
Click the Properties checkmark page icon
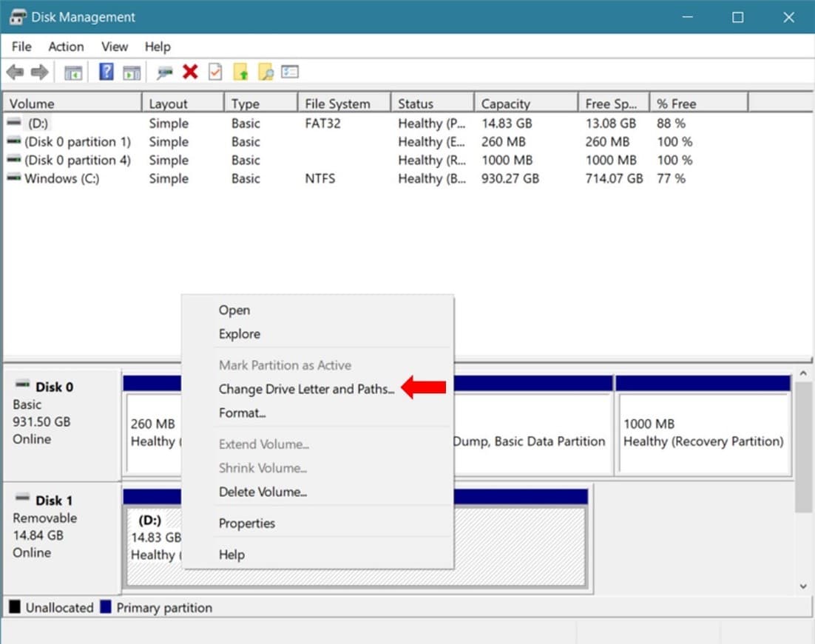point(215,72)
